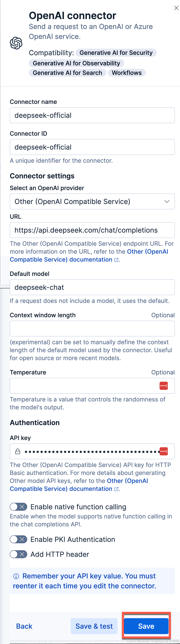Click the external link icon after URL documentation
This screenshot has height=644, width=180.
pyautogui.click(x=116, y=260)
